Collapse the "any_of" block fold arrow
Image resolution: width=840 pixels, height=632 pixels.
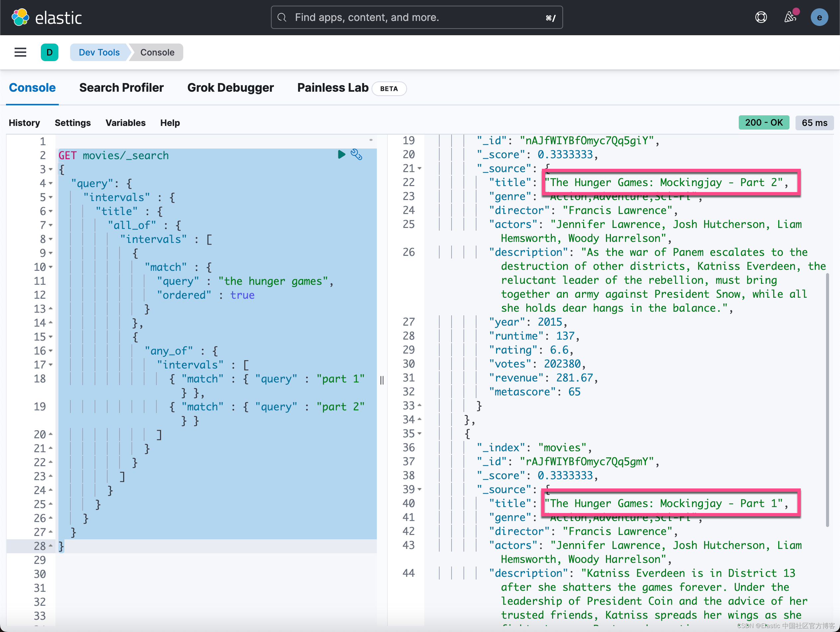[x=51, y=351]
